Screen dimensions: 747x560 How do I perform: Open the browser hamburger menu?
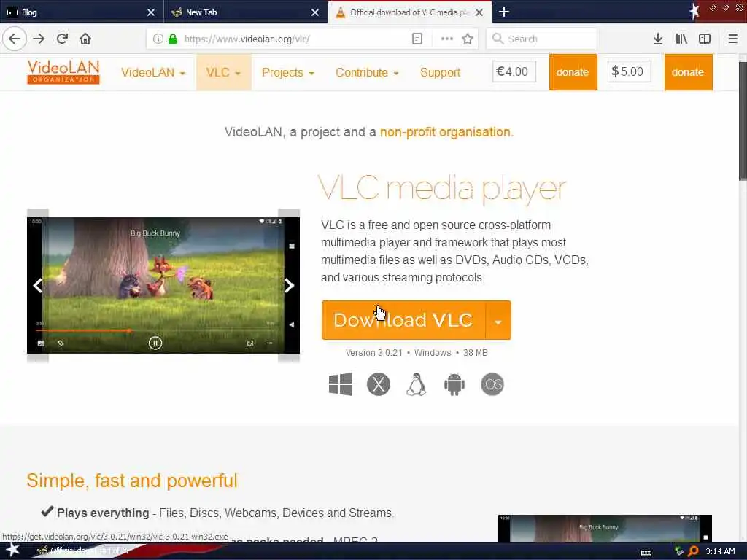tap(733, 39)
